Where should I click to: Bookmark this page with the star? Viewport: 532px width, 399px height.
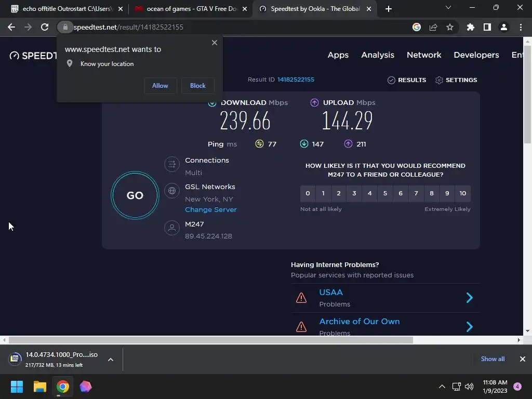click(x=450, y=27)
